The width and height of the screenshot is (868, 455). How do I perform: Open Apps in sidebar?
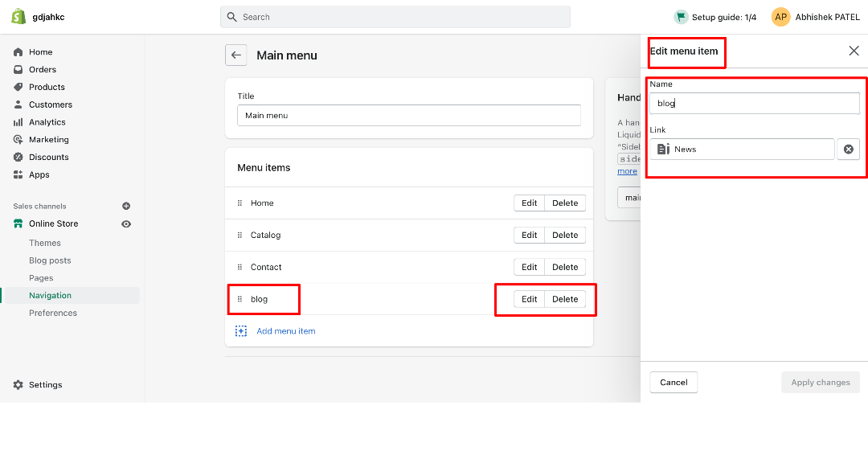point(39,175)
